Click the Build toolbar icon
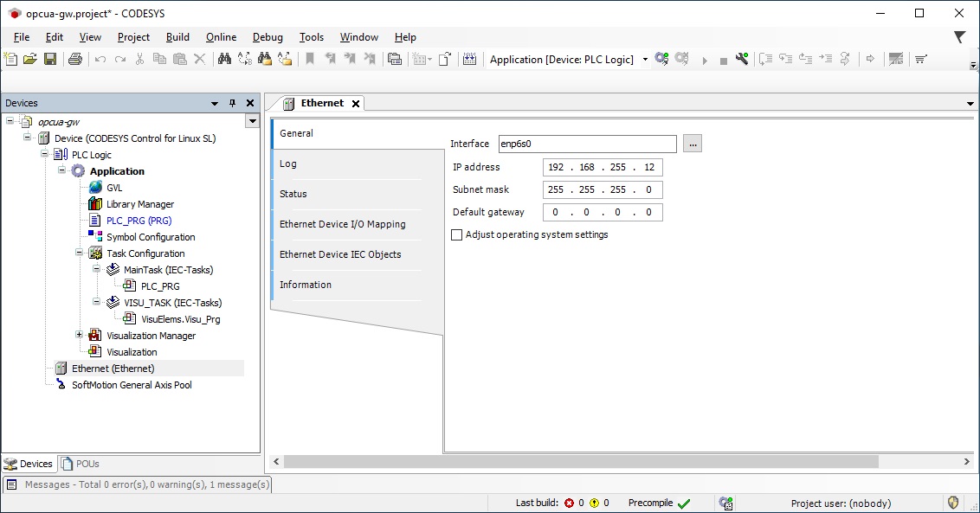The image size is (980, 513). [x=469, y=60]
